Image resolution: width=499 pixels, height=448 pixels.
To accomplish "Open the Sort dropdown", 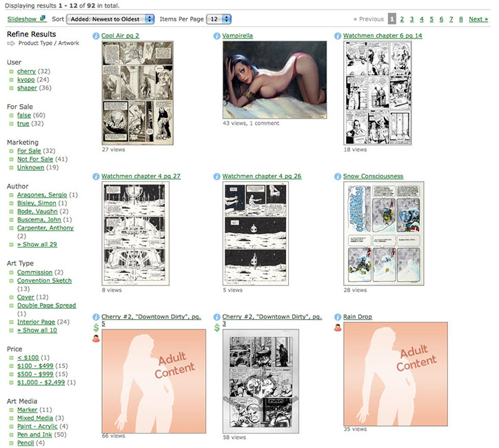I will tap(110, 19).
